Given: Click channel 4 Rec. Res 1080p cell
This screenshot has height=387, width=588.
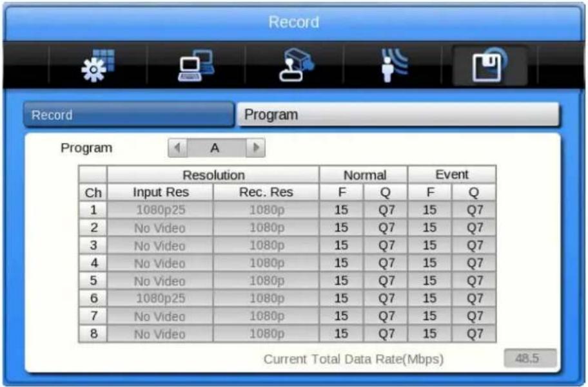Looking at the screenshot, I should click(266, 263).
